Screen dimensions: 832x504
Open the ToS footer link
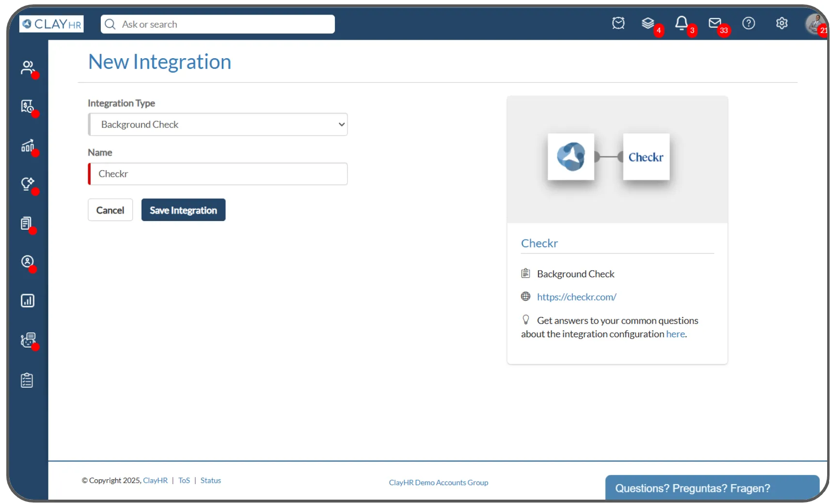pos(184,480)
